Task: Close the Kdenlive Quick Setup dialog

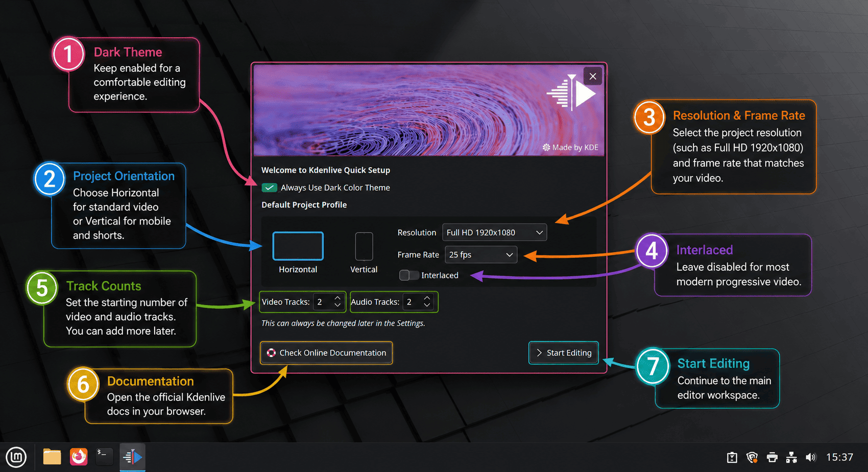Action: (593, 76)
